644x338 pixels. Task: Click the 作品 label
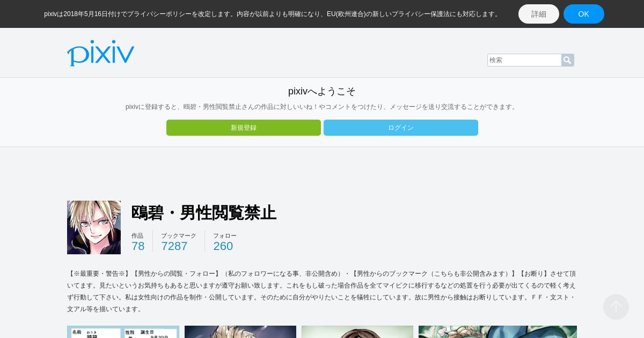[137, 236]
